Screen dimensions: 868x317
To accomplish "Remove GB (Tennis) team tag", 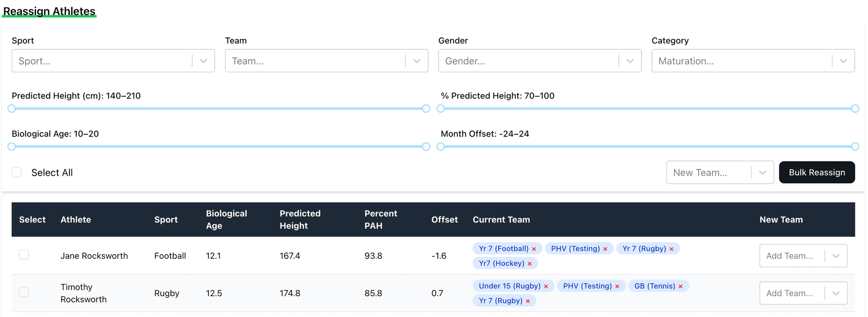I will click(680, 286).
